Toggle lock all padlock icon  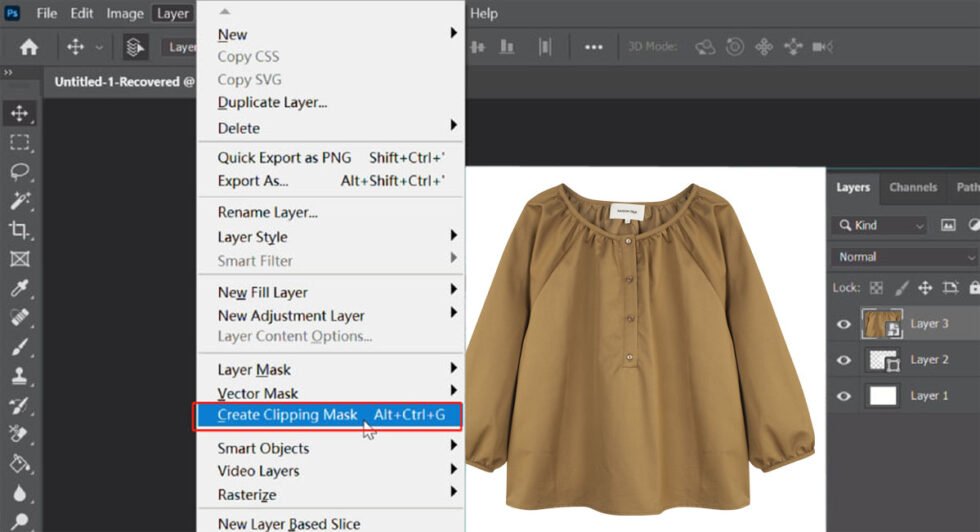click(x=974, y=288)
